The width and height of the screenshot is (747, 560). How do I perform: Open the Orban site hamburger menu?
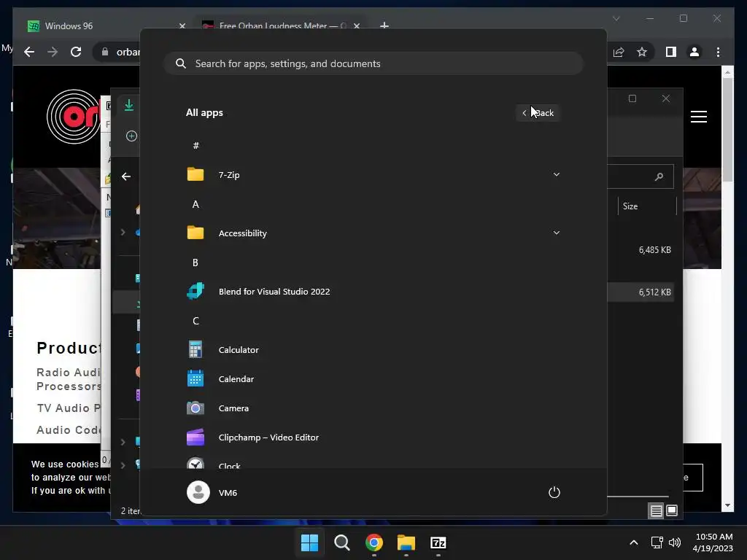698,117
